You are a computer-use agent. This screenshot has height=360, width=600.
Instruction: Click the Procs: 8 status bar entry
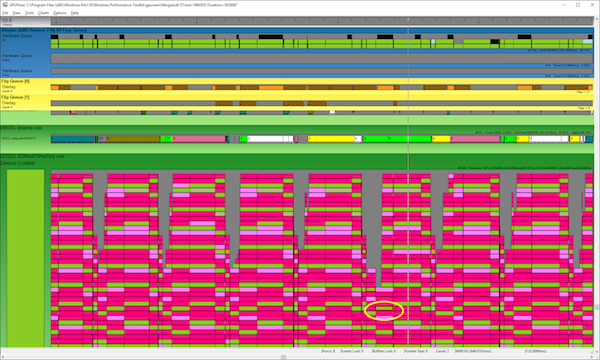[x=328, y=351]
